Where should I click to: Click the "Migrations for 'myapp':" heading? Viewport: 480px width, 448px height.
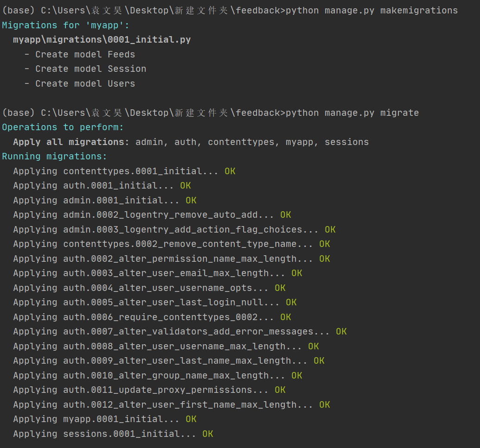[x=65, y=25]
